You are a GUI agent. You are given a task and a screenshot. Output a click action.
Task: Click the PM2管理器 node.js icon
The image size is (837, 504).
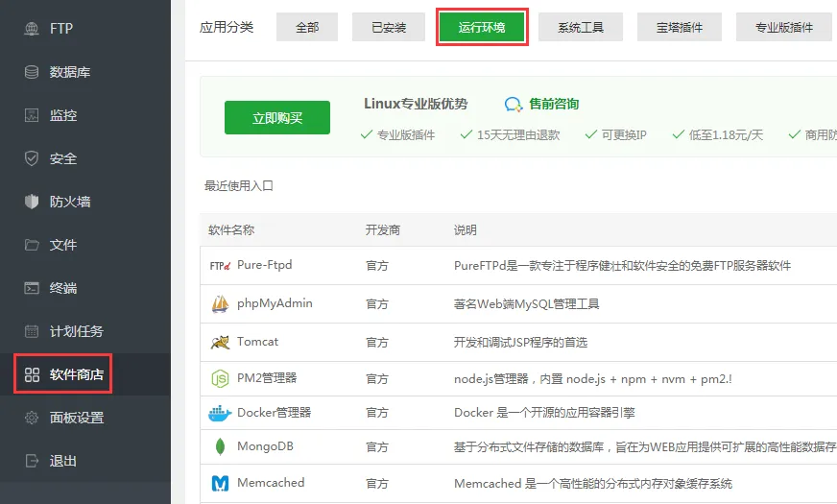point(220,379)
